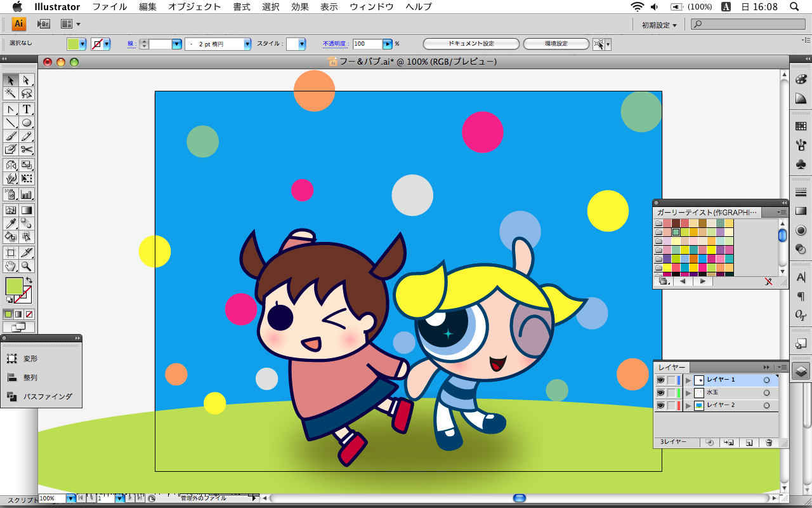Open the Character panel dock icon
Image resolution: width=812 pixels, height=508 pixels.
[x=801, y=277]
